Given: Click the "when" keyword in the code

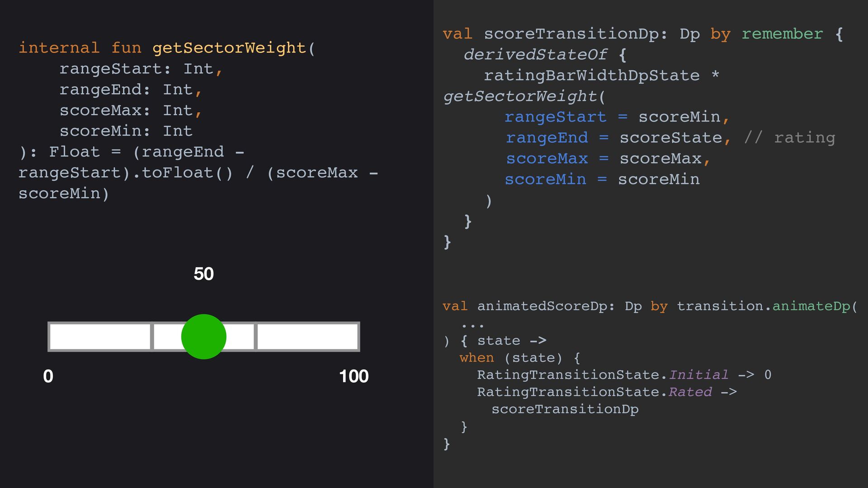Looking at the screenshot, I should point(476,358).
